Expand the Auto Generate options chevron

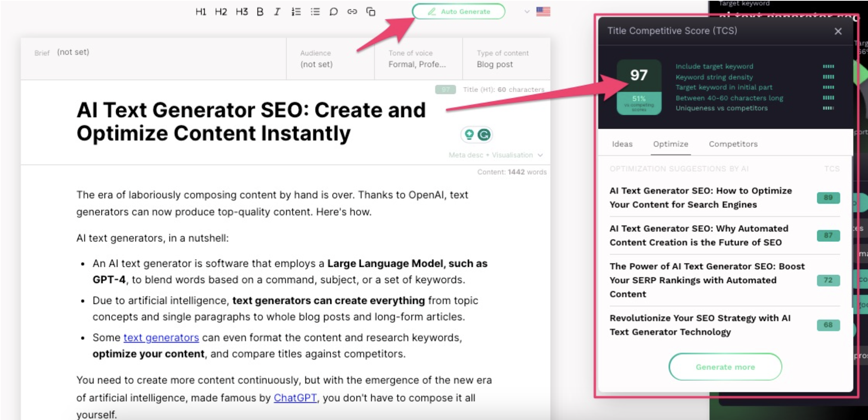tap(527, 12)
